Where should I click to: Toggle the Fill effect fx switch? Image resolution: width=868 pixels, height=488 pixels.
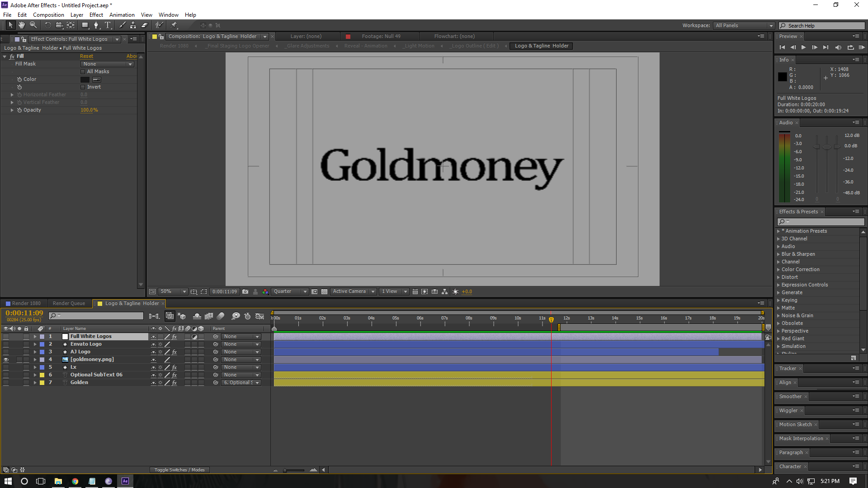12,56
